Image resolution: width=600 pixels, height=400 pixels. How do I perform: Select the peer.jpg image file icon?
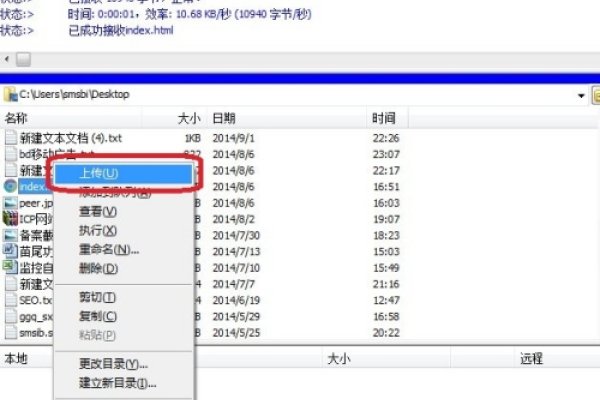(x=11, y=202)
